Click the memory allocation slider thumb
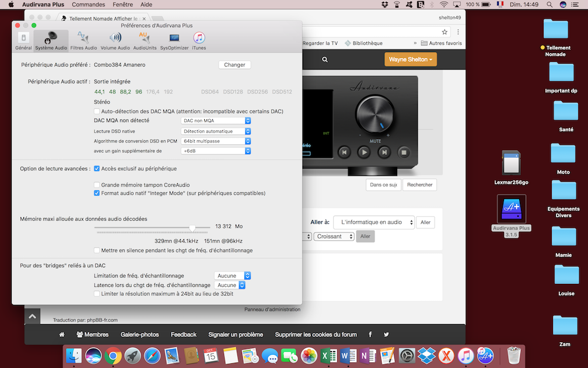This screenshot has width=588, height=368. pyautogui.click(x=192, y=228)
